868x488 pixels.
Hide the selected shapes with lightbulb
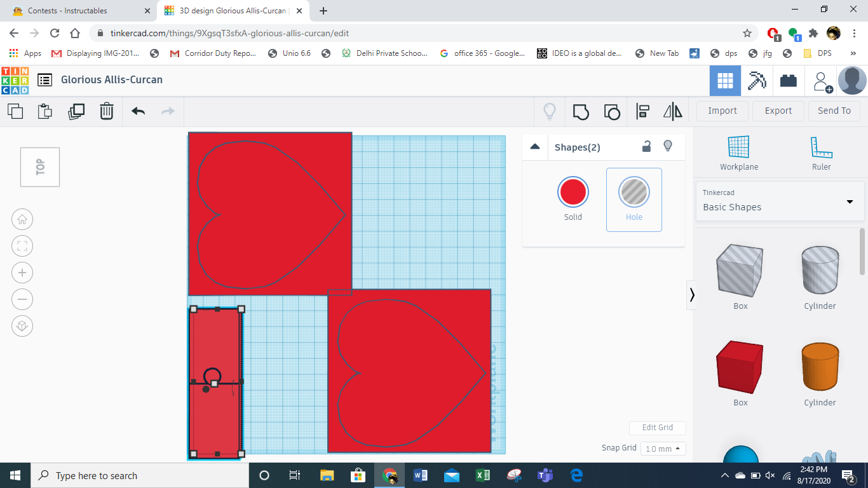coord(668,147)
